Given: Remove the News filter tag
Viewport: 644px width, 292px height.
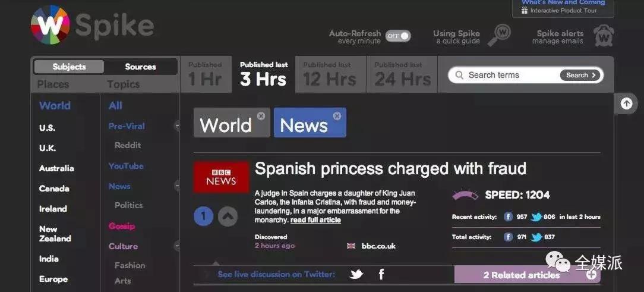Looking at the screenshot, I should (337, 116).
